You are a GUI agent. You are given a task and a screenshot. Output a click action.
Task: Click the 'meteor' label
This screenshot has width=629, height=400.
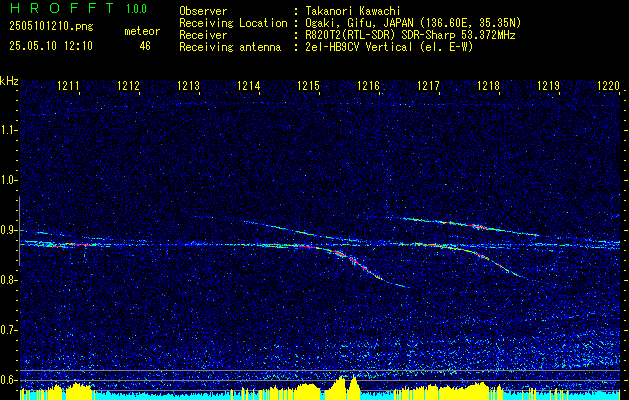tap(142, 31)
